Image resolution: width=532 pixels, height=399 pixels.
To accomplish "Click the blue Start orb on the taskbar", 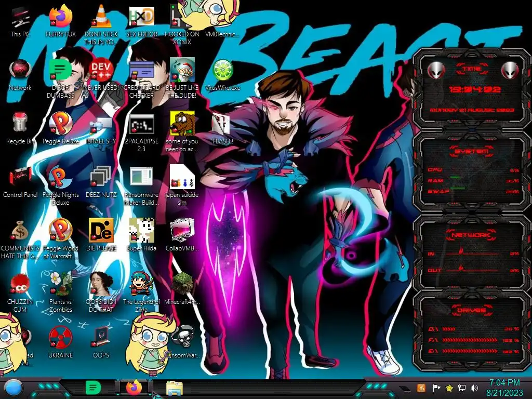I will [x=14, y=388].
